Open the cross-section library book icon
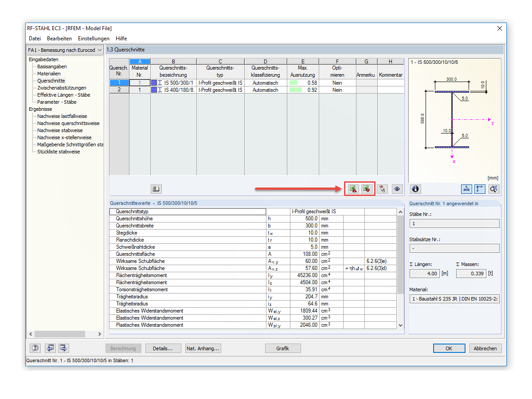532x399 pixels. pos(156,189)
